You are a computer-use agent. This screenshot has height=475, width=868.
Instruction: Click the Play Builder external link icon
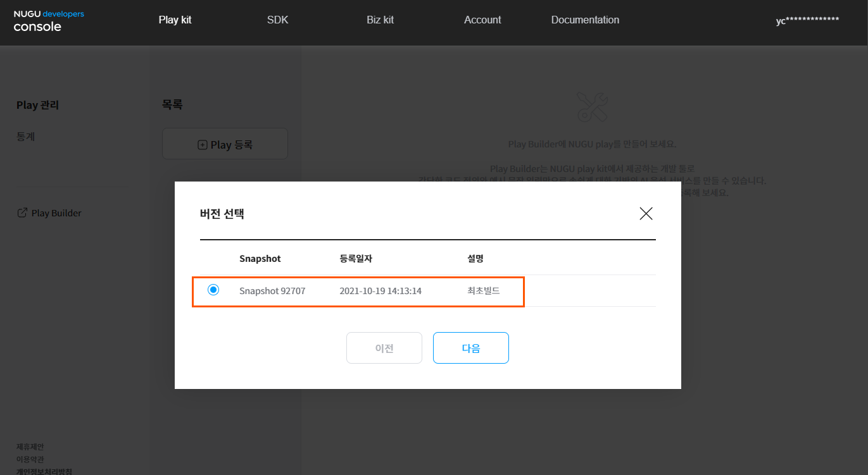22,213
